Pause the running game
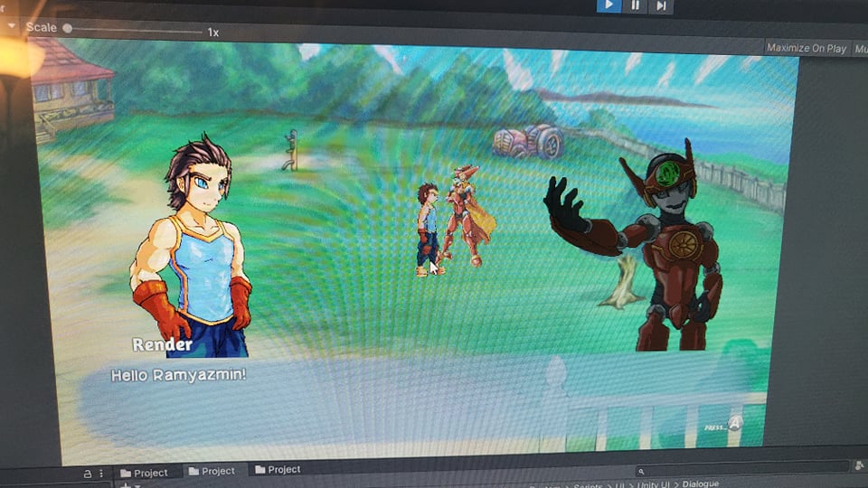This screenshot has height=488, width=868. point(635,5)
